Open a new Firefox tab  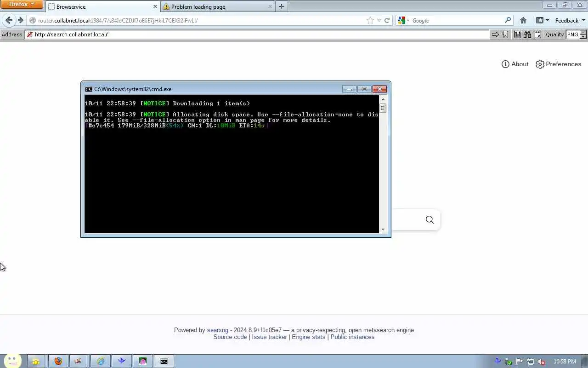pos(282,6)
